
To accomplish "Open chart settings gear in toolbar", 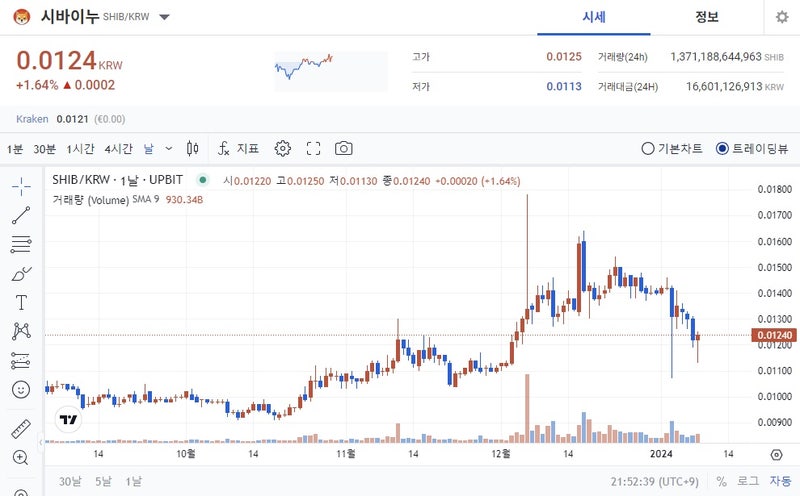I will (283, 148).
